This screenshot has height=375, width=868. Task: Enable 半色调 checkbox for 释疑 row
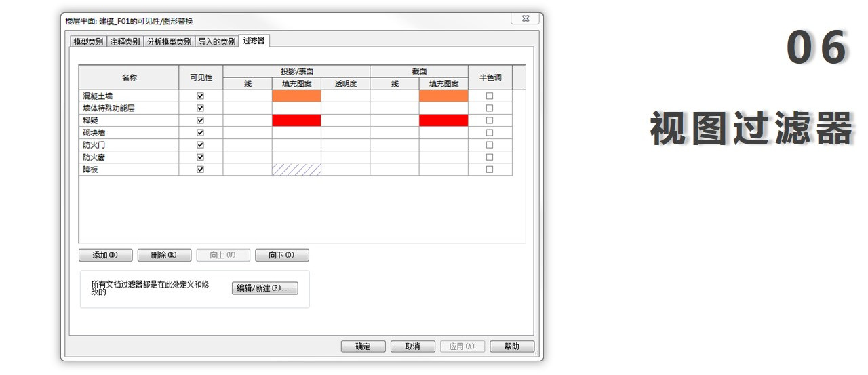(490, 120)
